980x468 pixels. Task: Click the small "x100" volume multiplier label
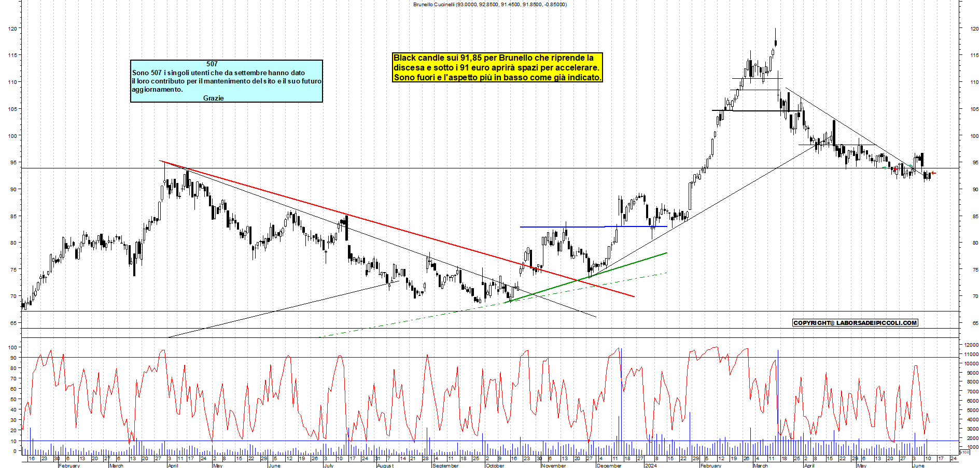coord(965,452)
